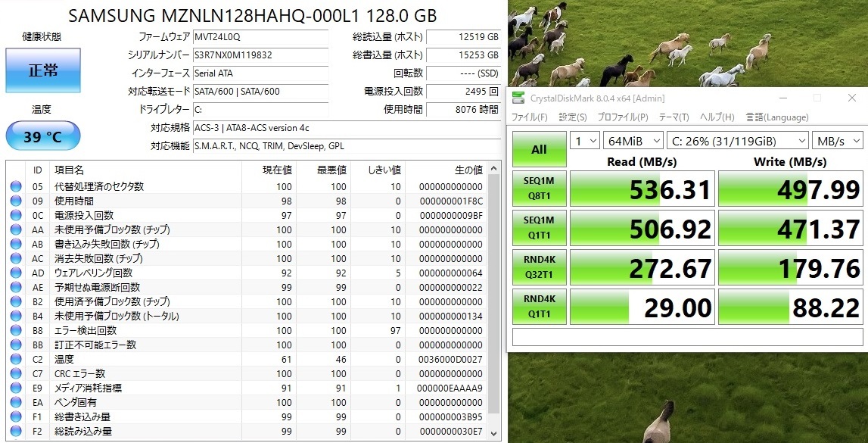Click the RND4K Q32T1 read result 272.67
Screen dimensions: 868x443
click(642, 267)
